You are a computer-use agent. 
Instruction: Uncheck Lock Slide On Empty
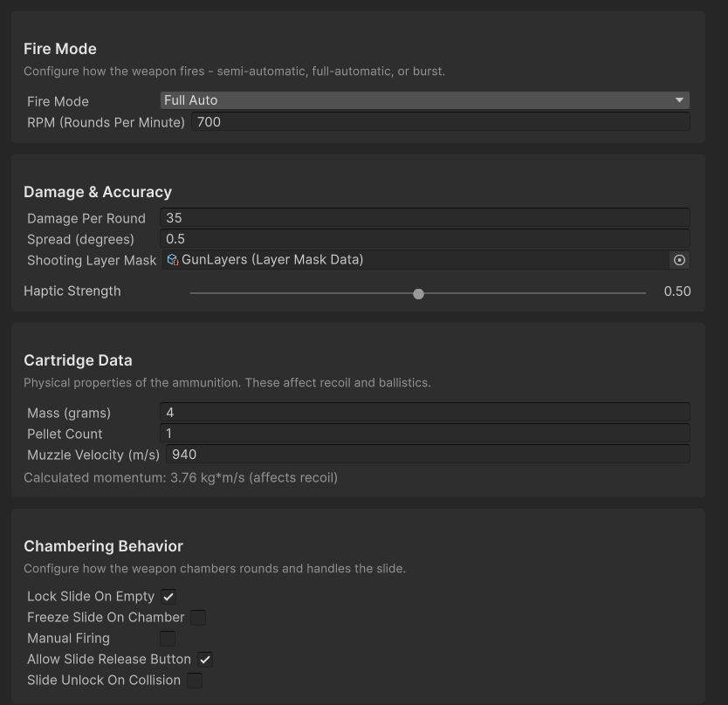(x=168, y=597)
